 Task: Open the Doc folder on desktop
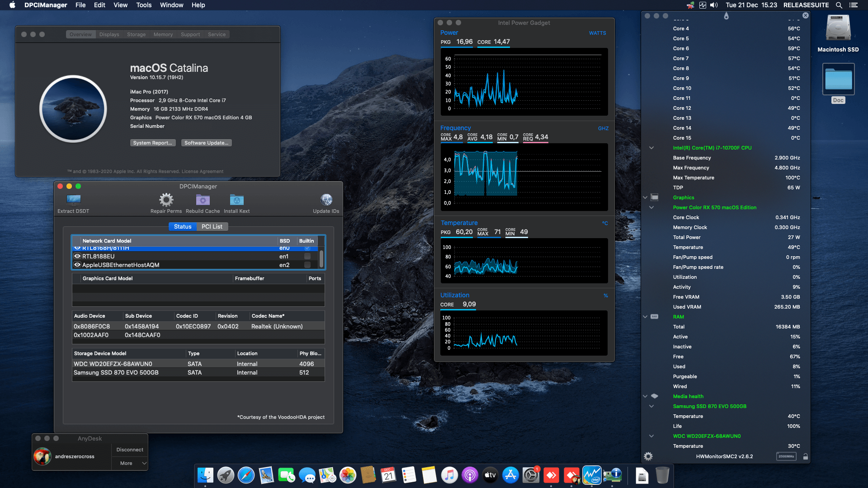point(838,79)
